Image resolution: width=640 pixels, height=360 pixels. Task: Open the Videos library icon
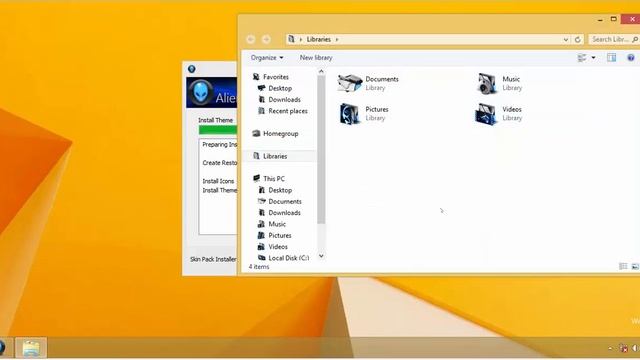(486, 114)
